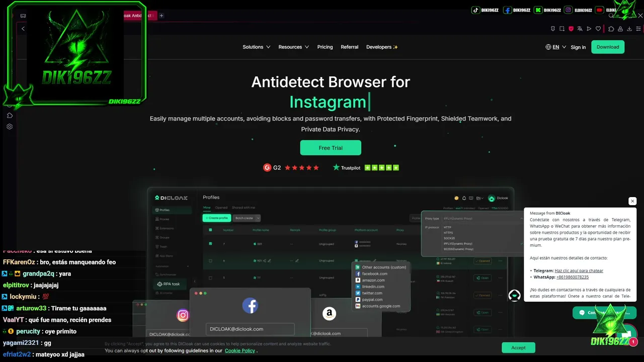Screen dimensions: 644x362
Task: Click the Free Trial button
Action: [x=331, y=148]
